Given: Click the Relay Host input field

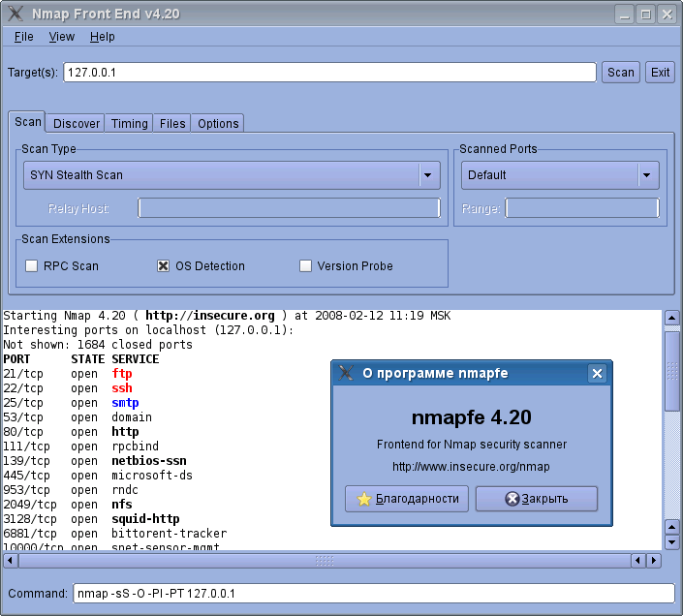Looking at the screenshot, I should (290, 208).
